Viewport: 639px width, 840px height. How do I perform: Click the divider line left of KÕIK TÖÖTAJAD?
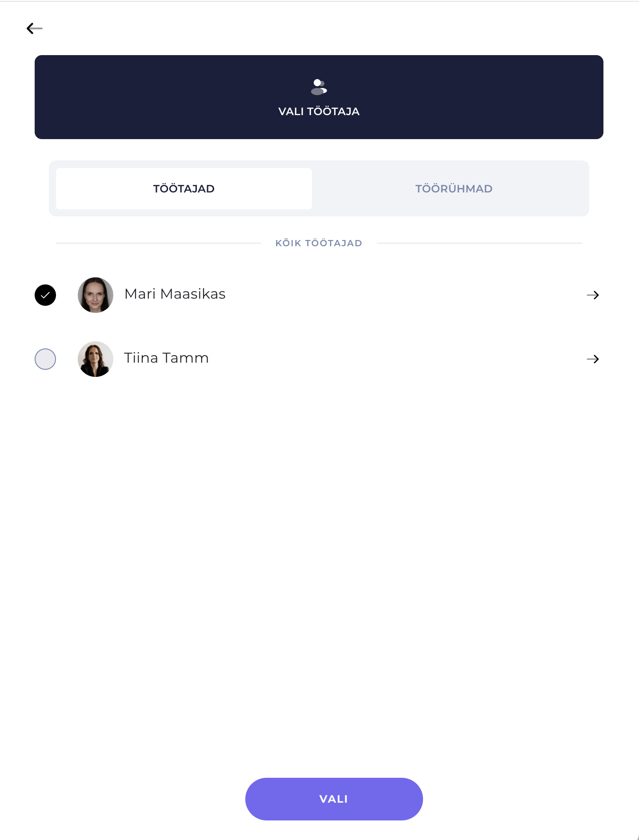[x=159, y=243]
